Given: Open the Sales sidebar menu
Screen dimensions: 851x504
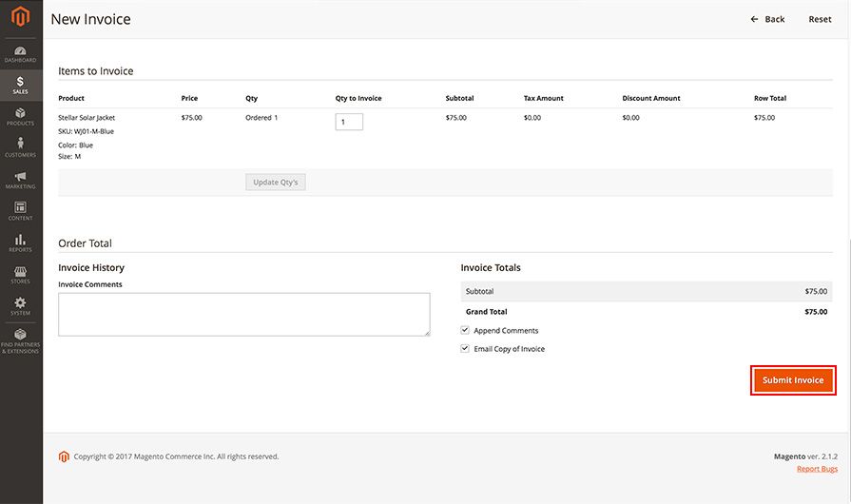Looking at the screenshot, I should tap(21, 86).
